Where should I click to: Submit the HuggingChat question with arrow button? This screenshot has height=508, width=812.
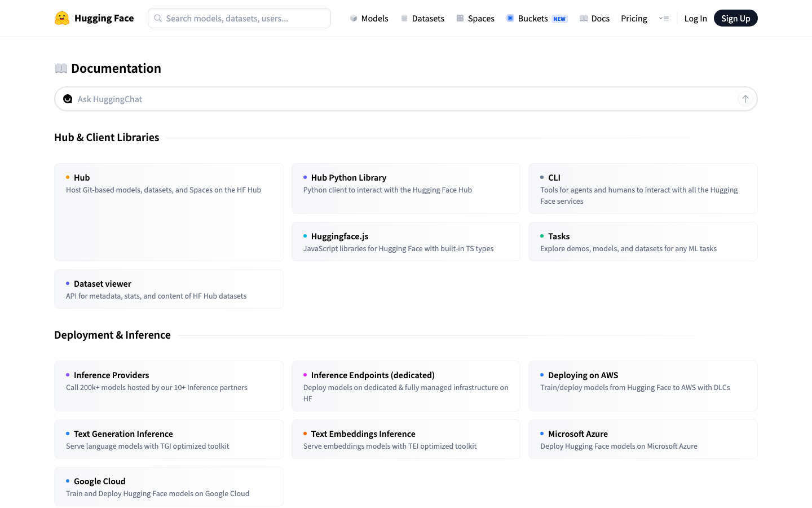(745, 99)
